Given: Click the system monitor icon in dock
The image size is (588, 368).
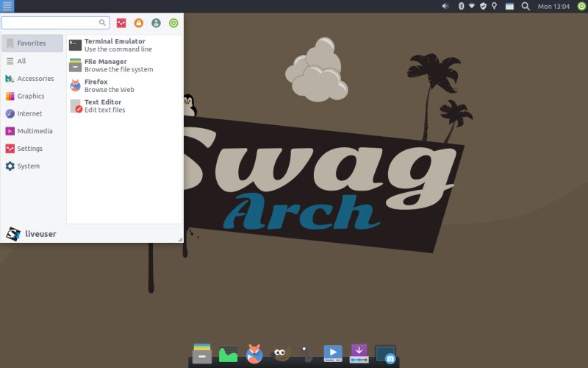Looking at the screenshot, I should (x=228, y=354).
